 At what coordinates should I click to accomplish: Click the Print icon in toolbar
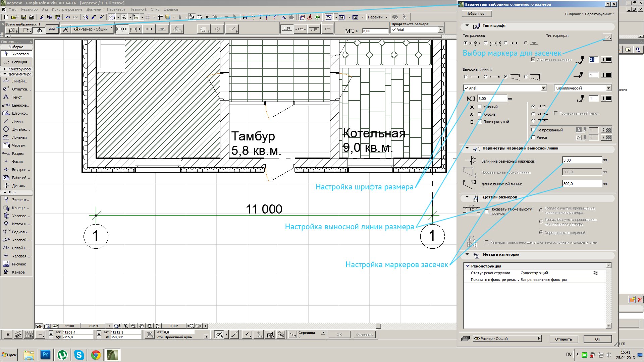pos(32,17)
